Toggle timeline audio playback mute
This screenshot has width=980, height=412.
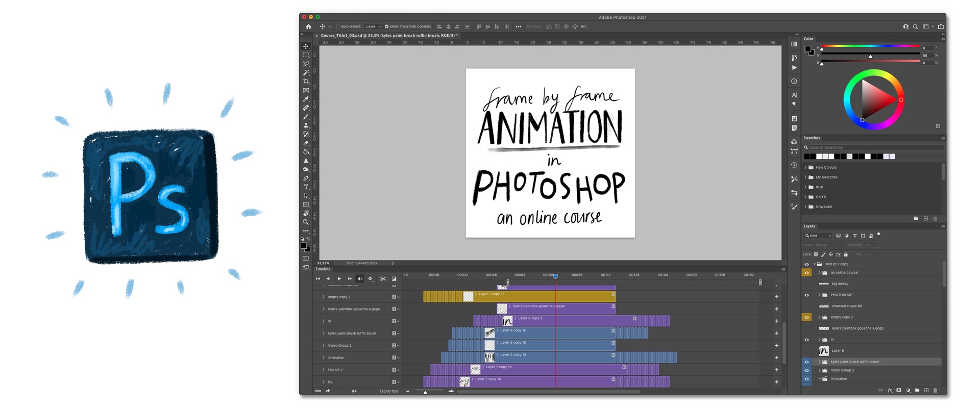pyautogui.click(x=360, y=279)
